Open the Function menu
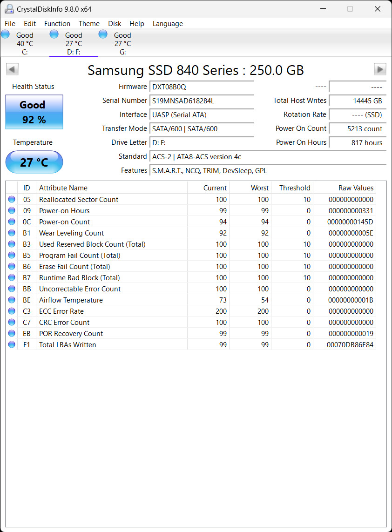The image size is (392, 532). tap(57, 24)
